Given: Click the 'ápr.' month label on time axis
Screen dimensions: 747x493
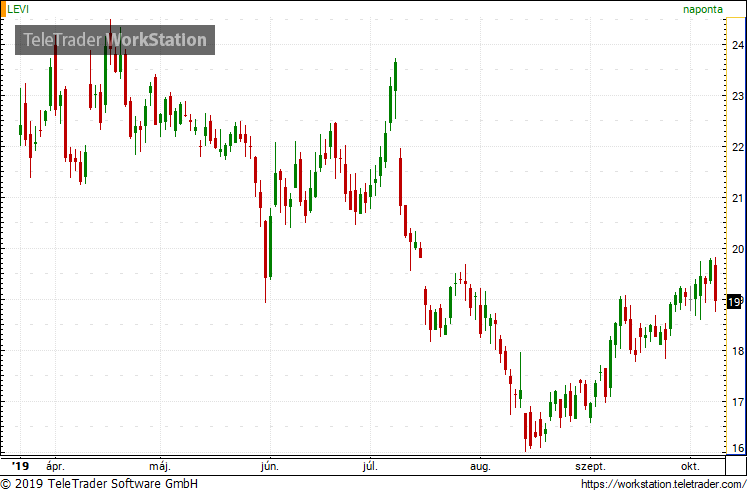Looking at the screenshot, I should click(x=55, y=466).
